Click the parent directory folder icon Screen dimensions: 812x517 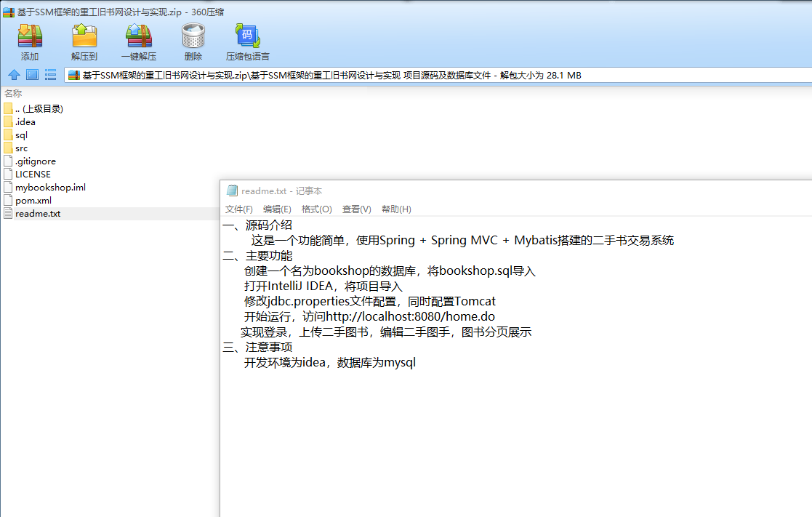[x=8, y=109]
